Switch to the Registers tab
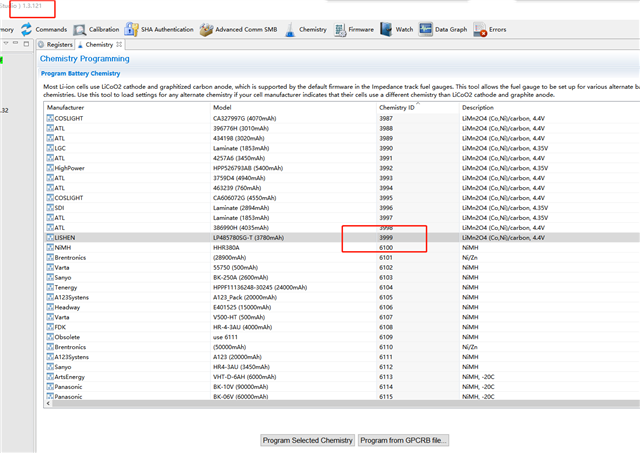The width and height of the screenshot is (640, 453). (56, 44)
